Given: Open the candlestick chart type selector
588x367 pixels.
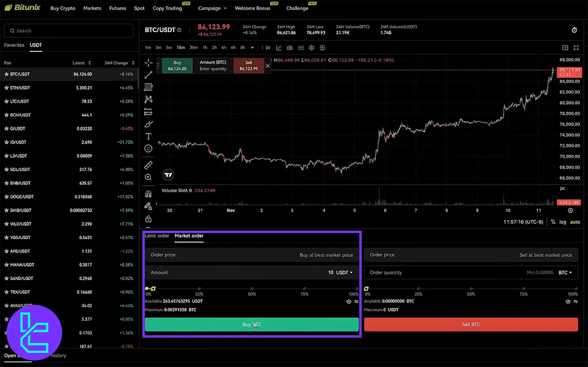Looking at the screenshot, I should pyautogui.click(x=268, y=48).
